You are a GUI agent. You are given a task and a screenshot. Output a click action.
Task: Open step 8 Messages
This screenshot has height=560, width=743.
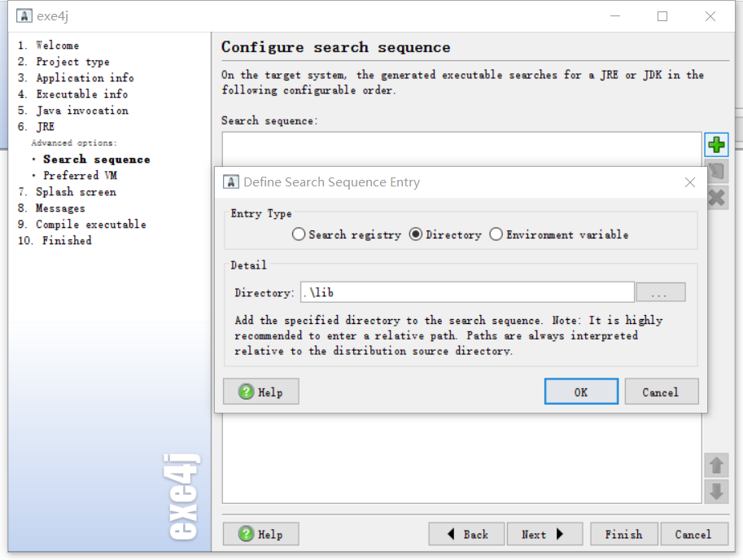click(51, 208)
